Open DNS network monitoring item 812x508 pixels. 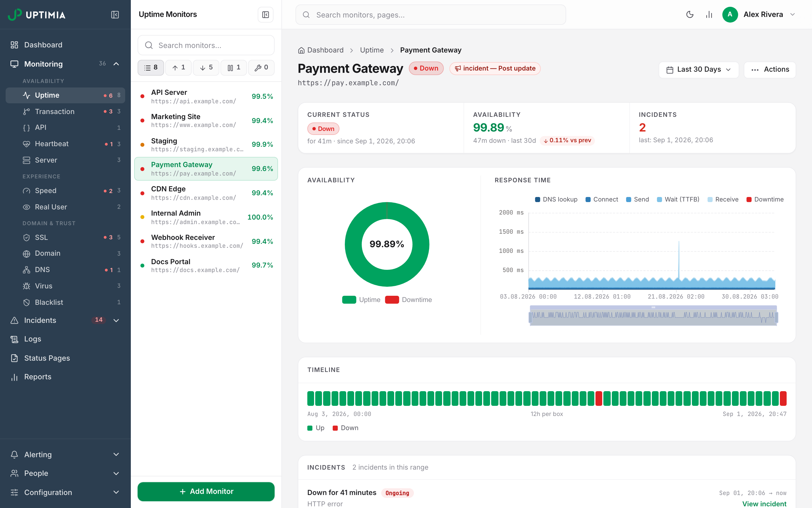pyautogui.click(x=65, y=270)
